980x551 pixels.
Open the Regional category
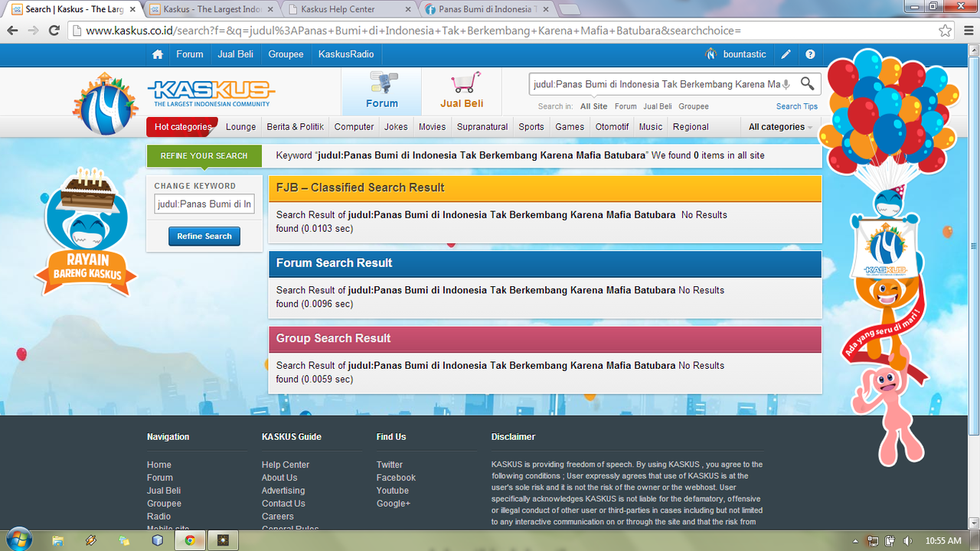point(691,127)
